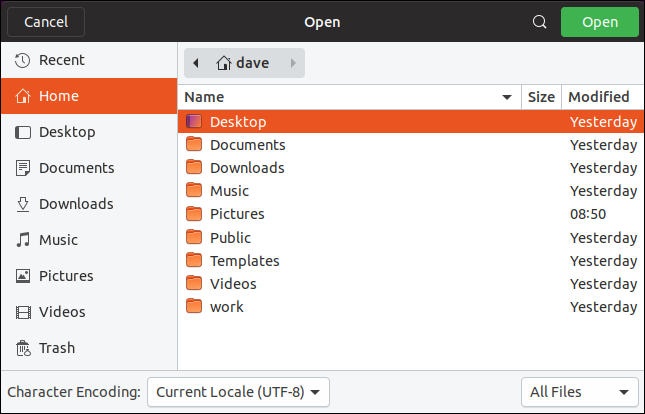Click the Name column sort arrow
645x414 pixels.
(507, 97)
